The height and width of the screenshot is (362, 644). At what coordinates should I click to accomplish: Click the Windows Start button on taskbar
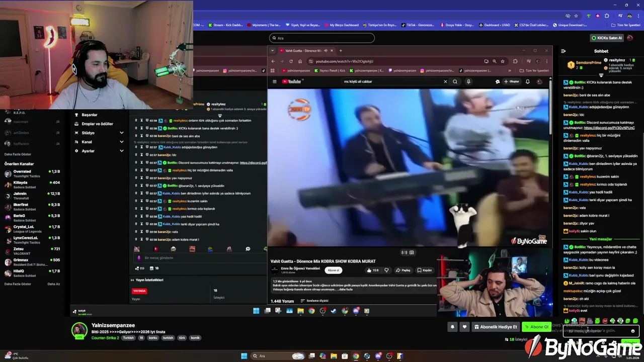coord(244,356)
